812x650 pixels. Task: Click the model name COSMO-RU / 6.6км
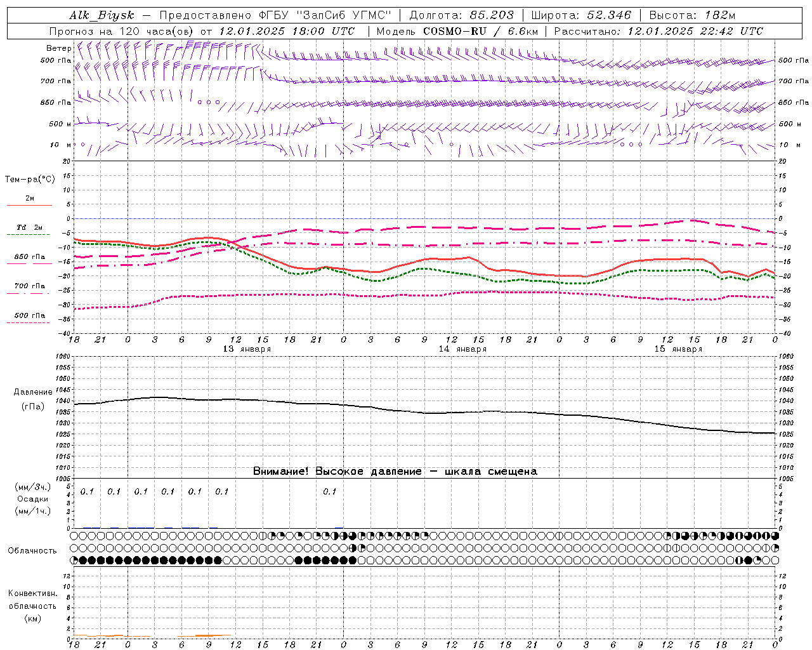click(480, 31)
